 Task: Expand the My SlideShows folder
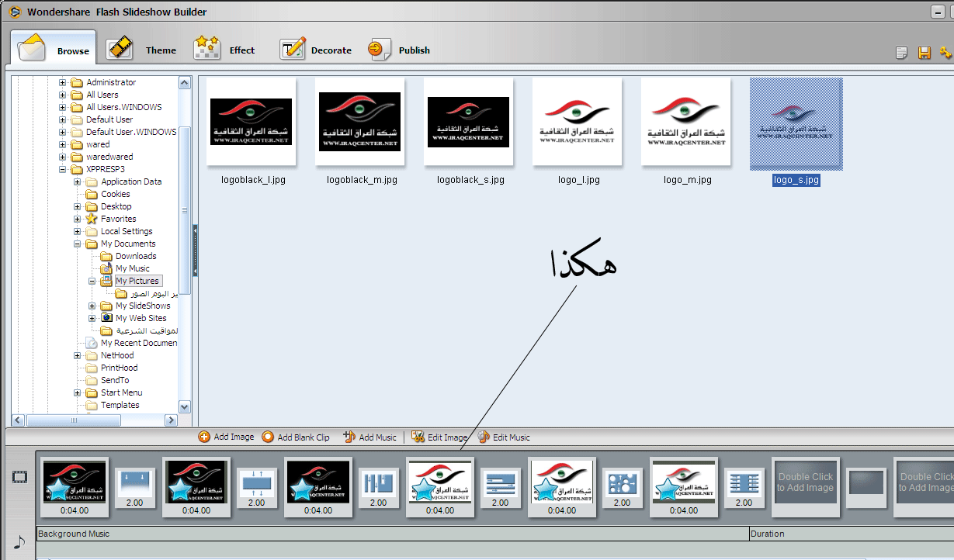click(92, 306)
